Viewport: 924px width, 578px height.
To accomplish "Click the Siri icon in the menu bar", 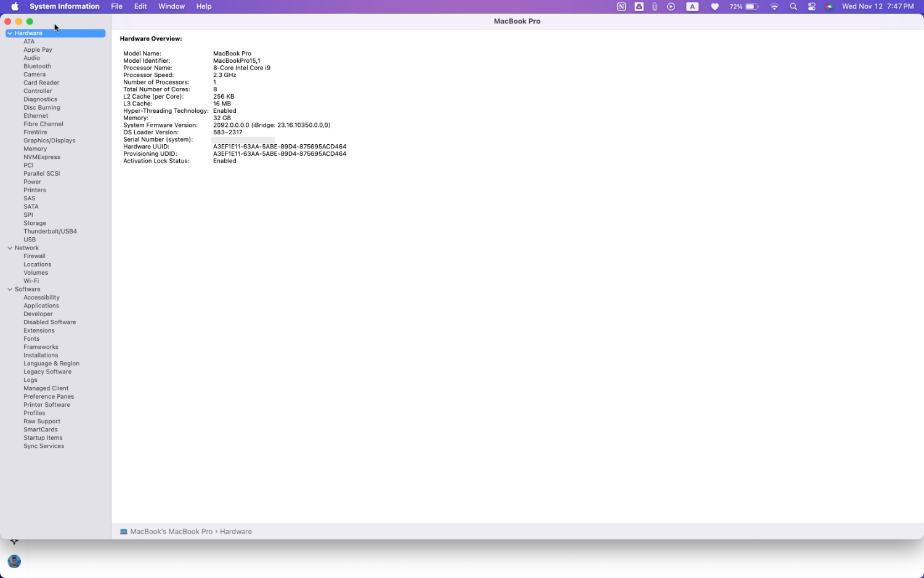I will (829, 7).
